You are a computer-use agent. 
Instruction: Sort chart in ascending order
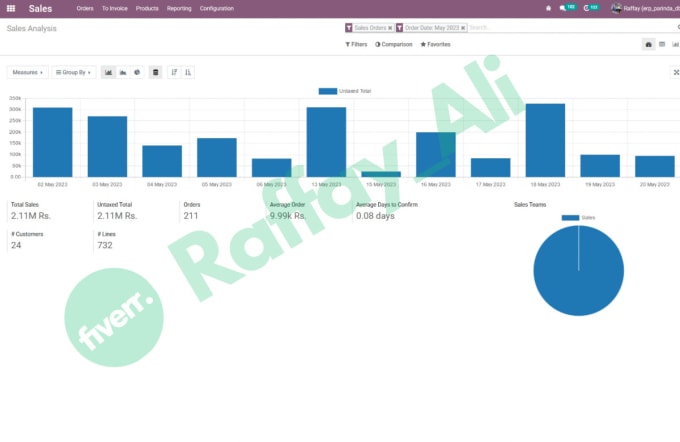tap(188, 72)
